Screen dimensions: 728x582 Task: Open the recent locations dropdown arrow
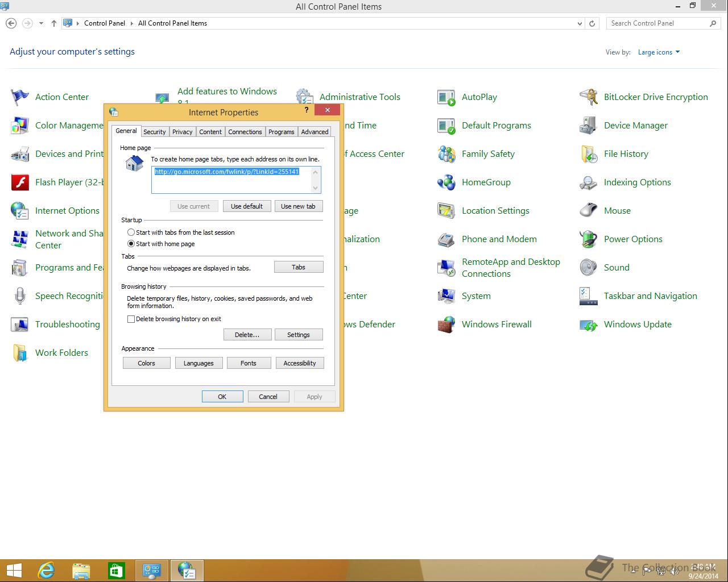41,23
